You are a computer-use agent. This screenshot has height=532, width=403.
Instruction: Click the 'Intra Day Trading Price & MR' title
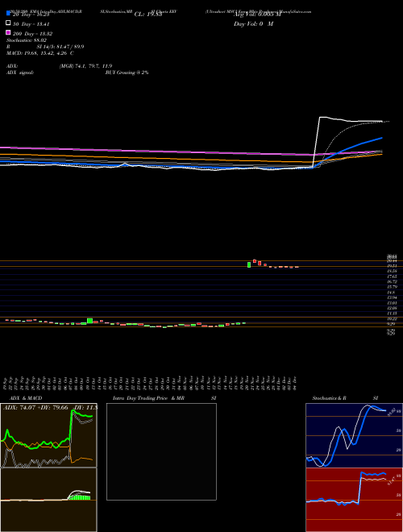(148, 398)
